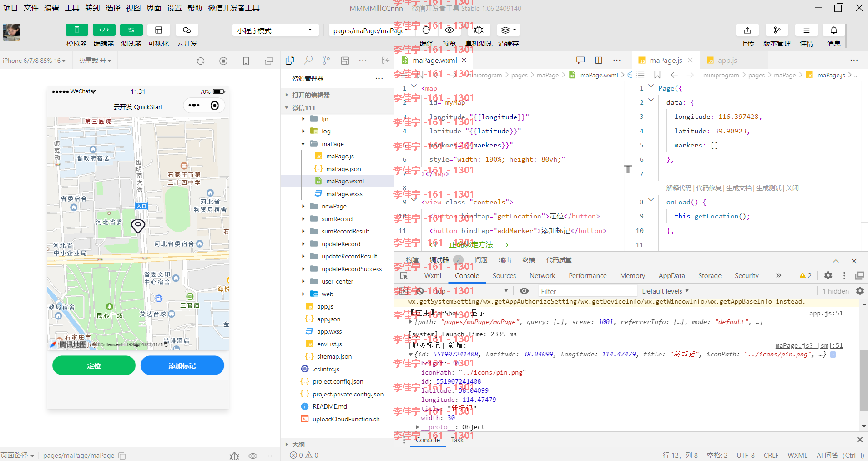Click the 添加标记 button in simulator
Viewport: 868px width, 461px height.
(182, 365)
